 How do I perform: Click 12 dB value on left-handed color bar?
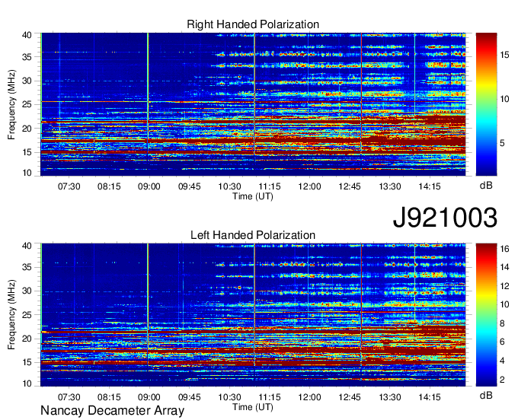[x=504, y=286]
